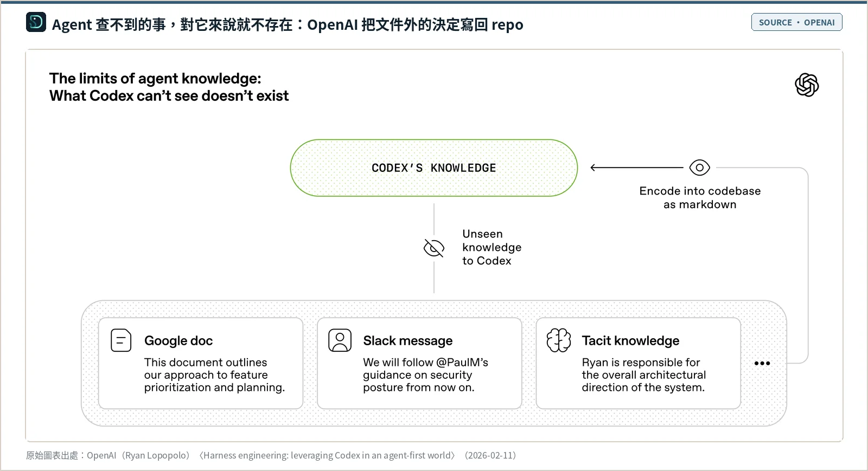Click the Google doc description text

(x=214, y=375)
